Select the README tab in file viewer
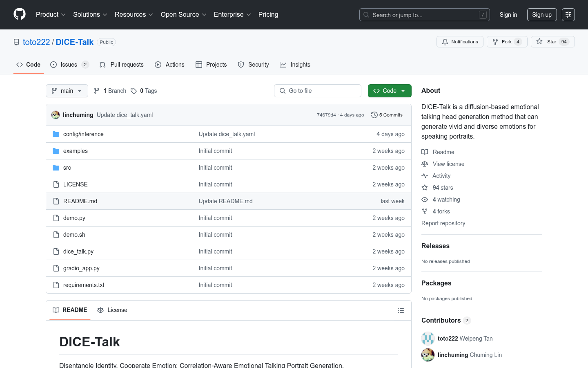This screenshot has width=588, height=368. pos(70,310)
